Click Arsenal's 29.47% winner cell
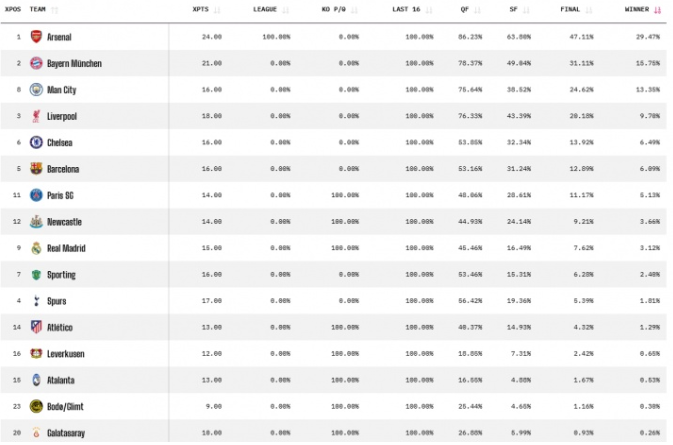Viewport: 673px width, 445px height. coord(647,37)
